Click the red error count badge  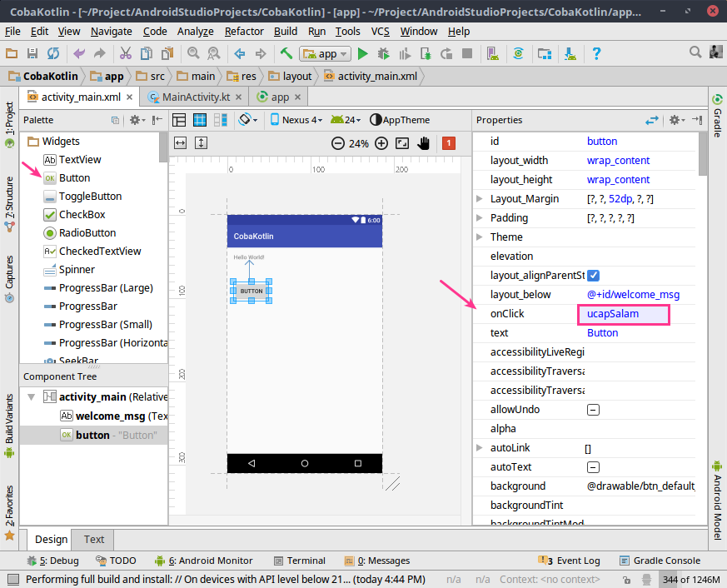tap(449, 143)
